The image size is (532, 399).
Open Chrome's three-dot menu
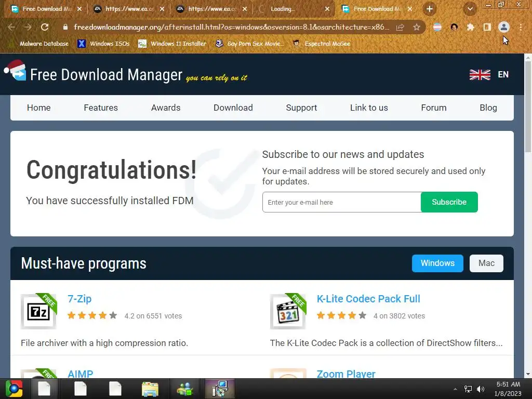pyautogui.click(x=521, y=27)
